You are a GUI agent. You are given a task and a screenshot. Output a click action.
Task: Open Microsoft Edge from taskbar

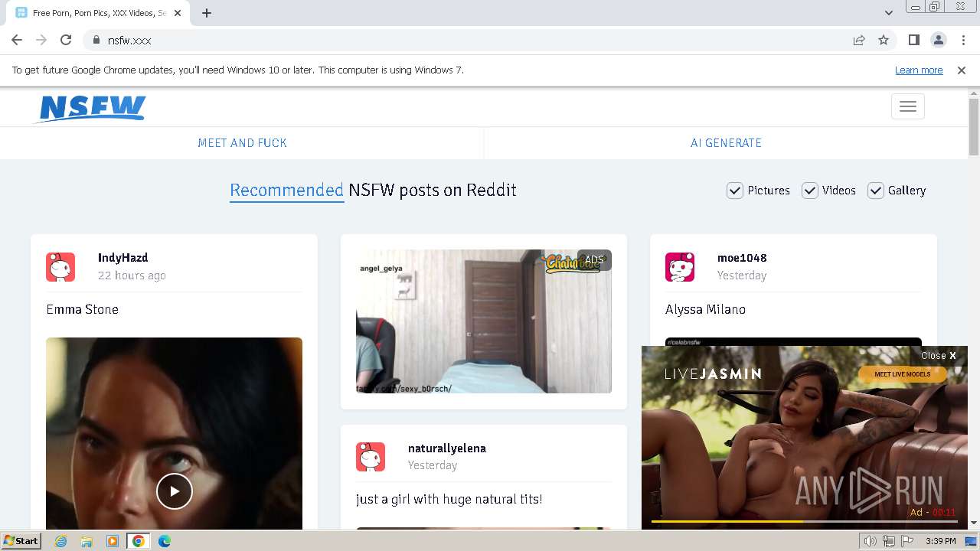point(165,541)
